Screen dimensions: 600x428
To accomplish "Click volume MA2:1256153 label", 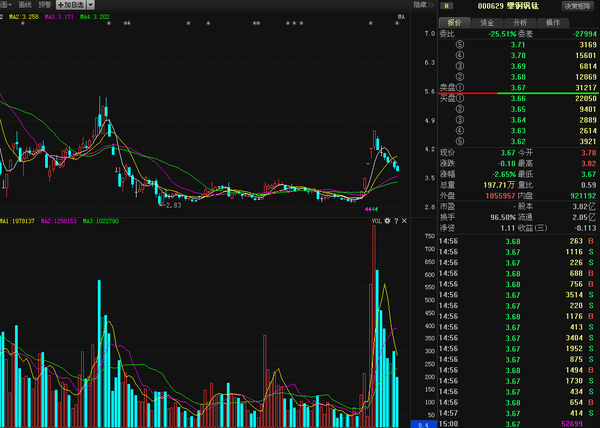I will point(59,221).
